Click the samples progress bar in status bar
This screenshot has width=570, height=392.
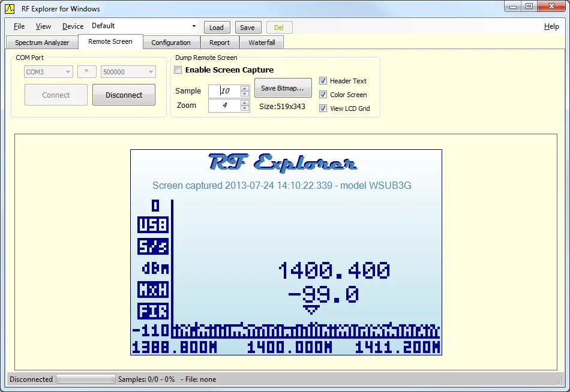pyautogui.click(x=85, y=379)
